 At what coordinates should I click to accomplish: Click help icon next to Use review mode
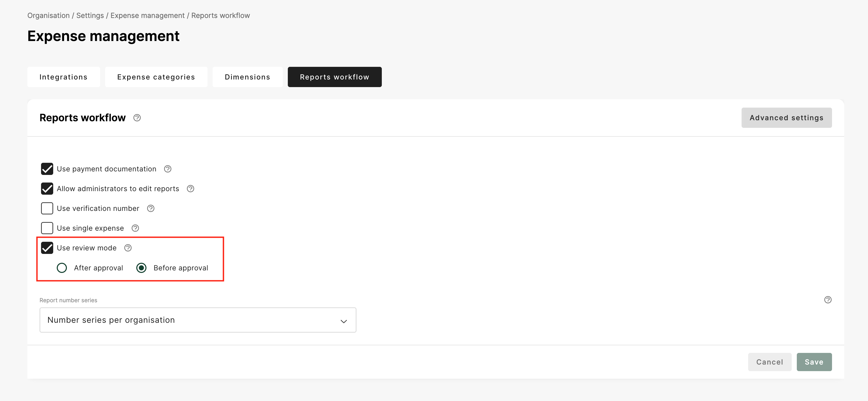pos(128,248)
